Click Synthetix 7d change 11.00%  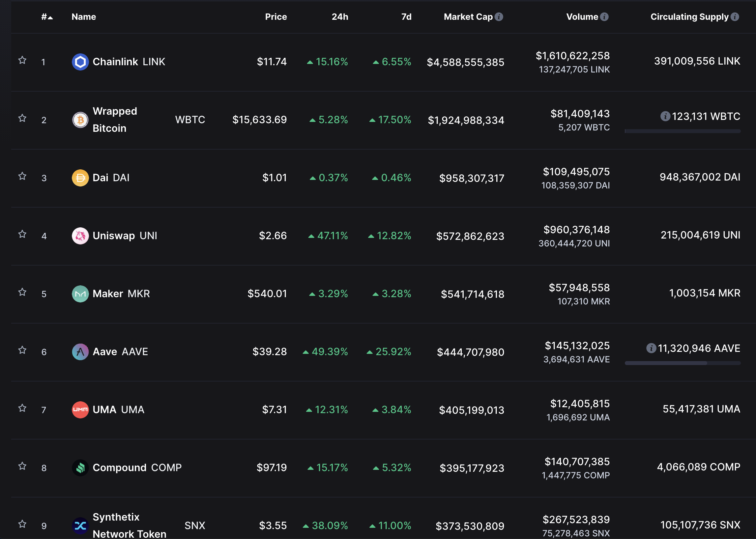tap(391, 525)
